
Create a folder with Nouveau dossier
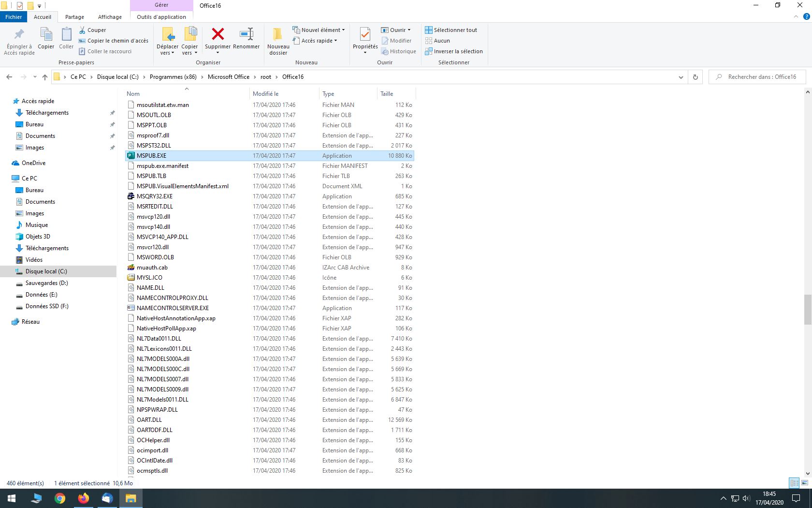pyautogui.click(x=278, y=41)
